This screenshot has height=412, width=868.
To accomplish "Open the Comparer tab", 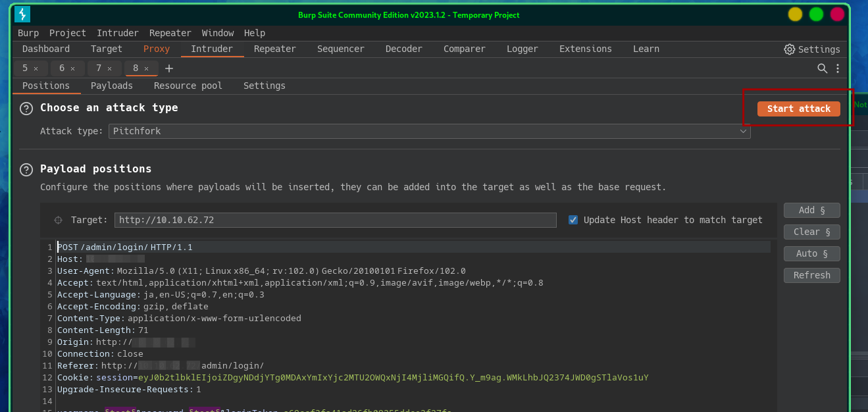I will point(465,49).
